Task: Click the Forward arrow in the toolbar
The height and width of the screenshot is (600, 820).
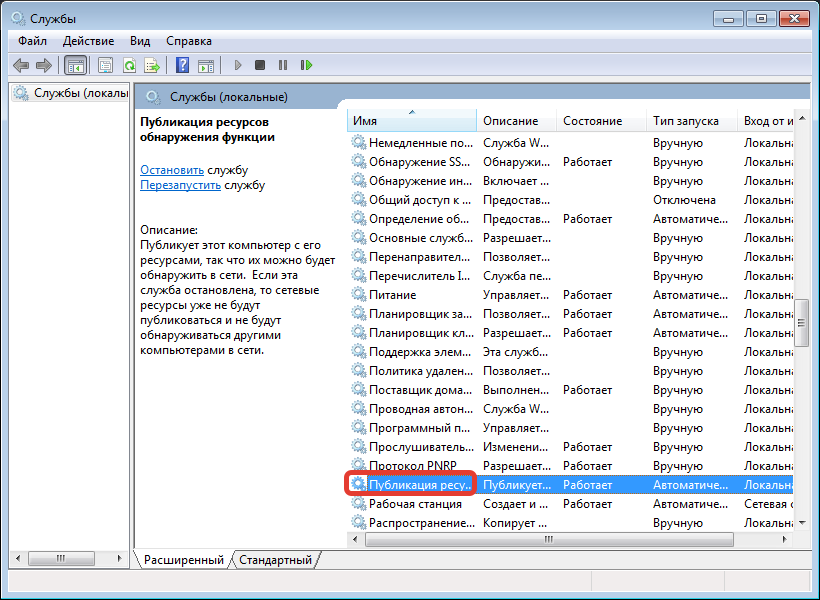Action: tap(43, 65)
